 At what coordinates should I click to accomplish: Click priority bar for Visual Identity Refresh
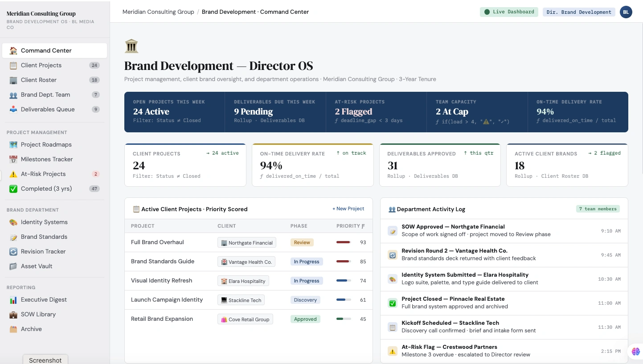(x=344, y=281)
